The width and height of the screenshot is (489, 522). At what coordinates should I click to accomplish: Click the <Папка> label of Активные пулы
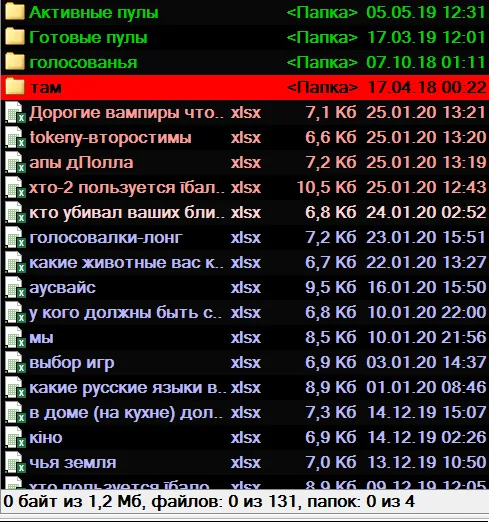point(322,13)
